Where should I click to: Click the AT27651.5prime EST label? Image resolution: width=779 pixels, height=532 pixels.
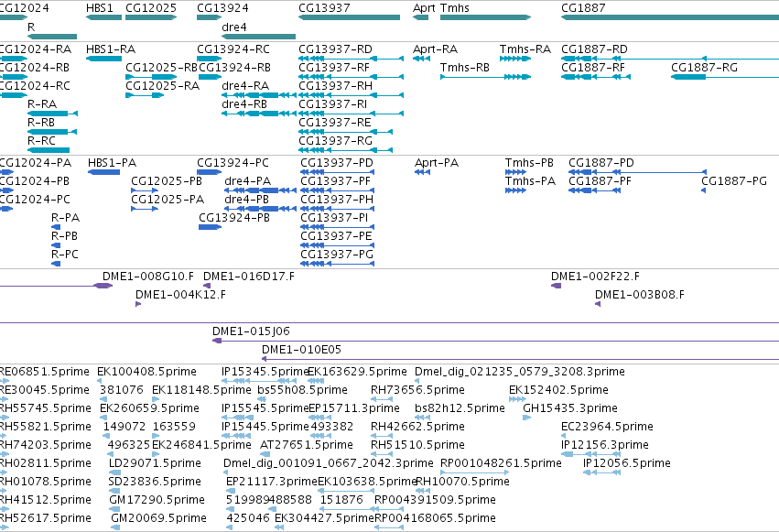click(307, 445)
